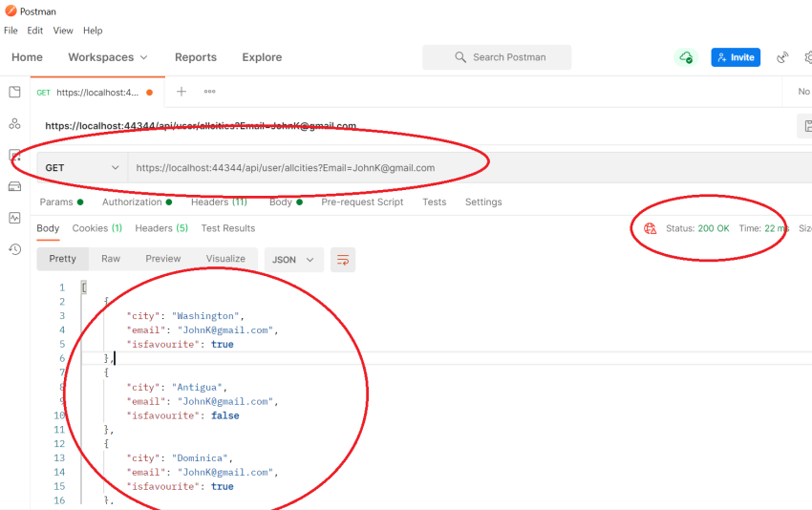Select the response Cookies (1) tab
The image size is (812, 510).
click(96, 228)
